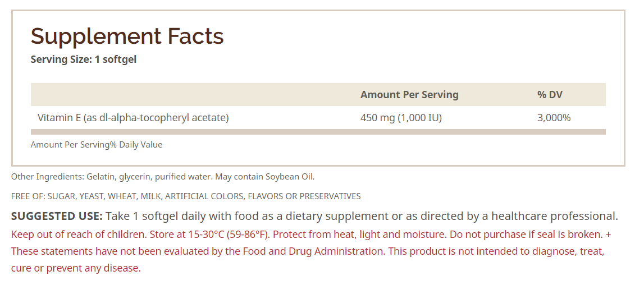This screenshot has width=644, height=294.
Task: Click the % DV column header
Action: coord(550,95)
